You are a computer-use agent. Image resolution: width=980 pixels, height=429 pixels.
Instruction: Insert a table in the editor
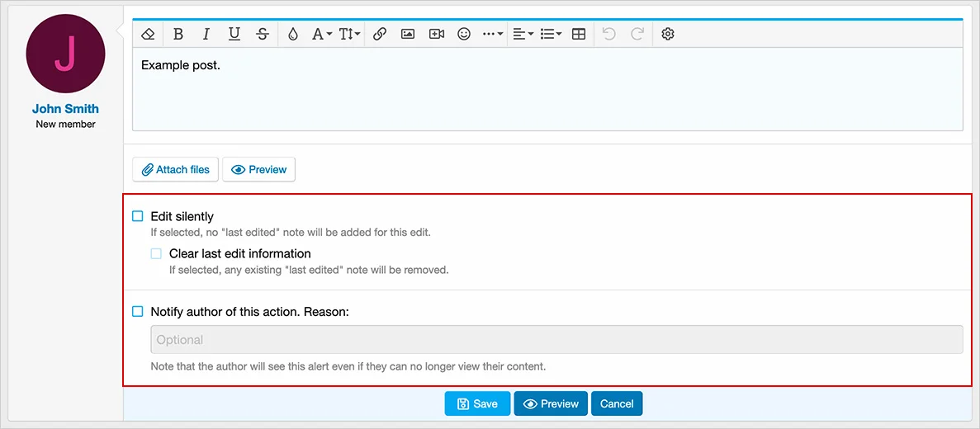tap(579, 34)
